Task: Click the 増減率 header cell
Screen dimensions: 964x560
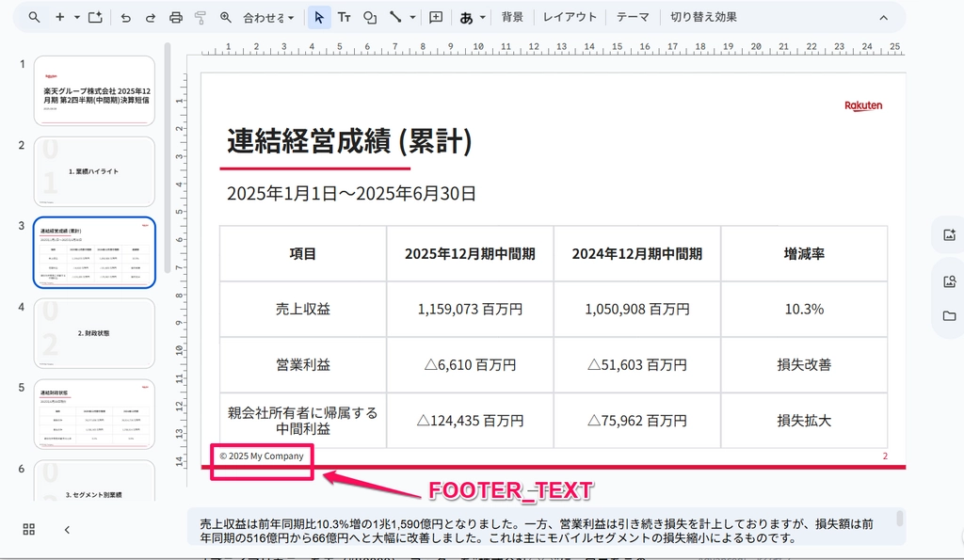Action: tap(804, 254)
